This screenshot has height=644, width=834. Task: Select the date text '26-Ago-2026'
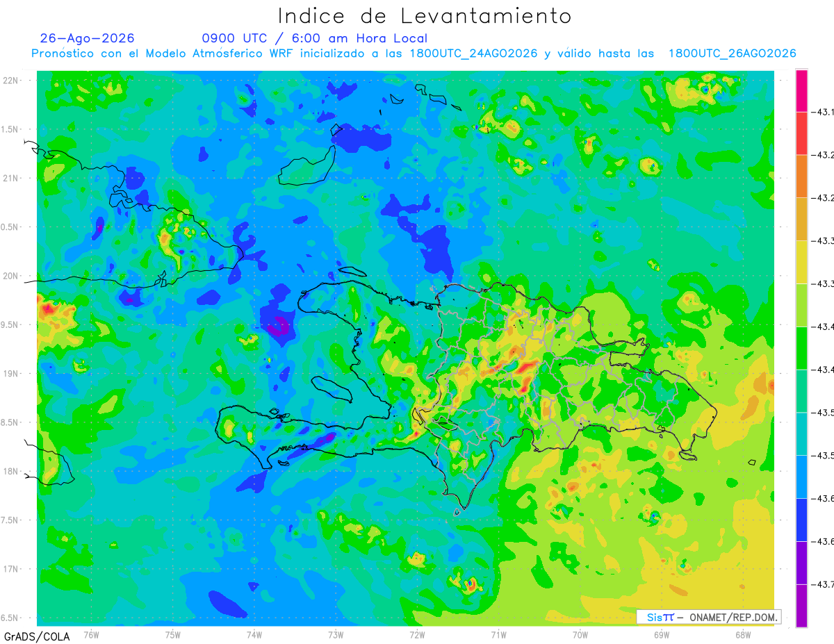[88, 38]
